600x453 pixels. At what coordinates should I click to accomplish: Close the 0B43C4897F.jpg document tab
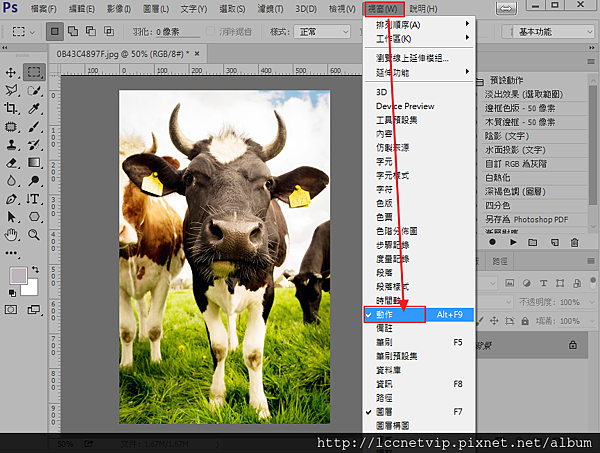pos(197,54)
